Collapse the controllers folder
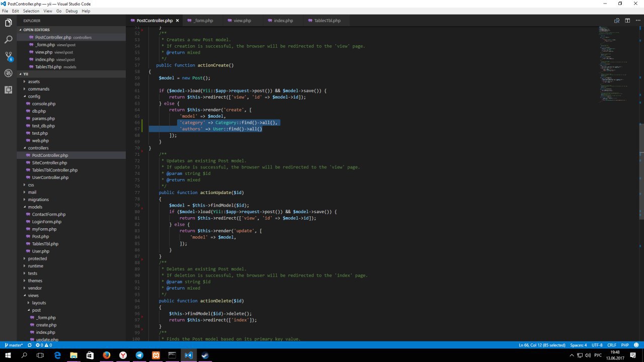 coord(38,148)
